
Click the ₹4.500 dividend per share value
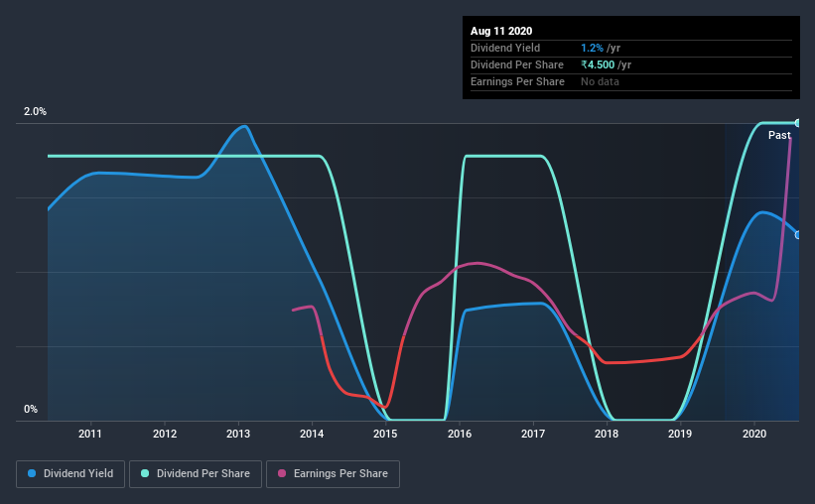click(598, 64)
